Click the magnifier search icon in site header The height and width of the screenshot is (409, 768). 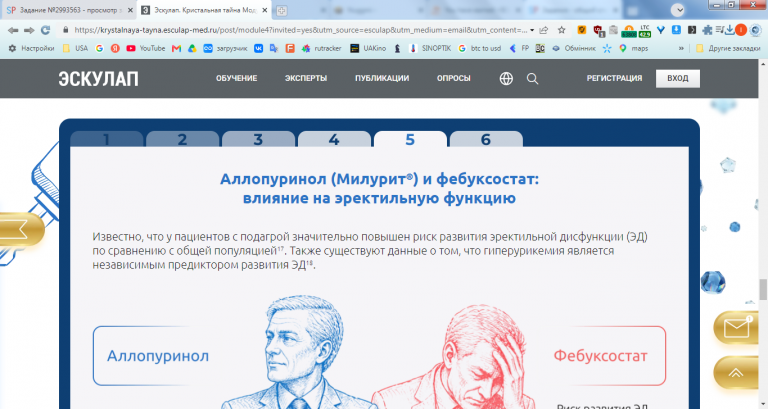532,79
